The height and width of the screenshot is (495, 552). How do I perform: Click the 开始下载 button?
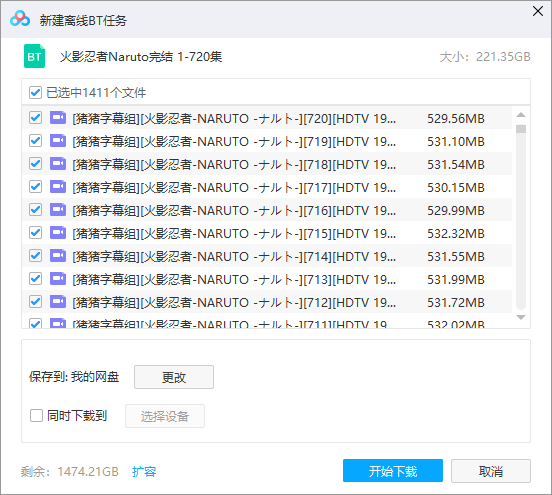(x=393, y=471)
